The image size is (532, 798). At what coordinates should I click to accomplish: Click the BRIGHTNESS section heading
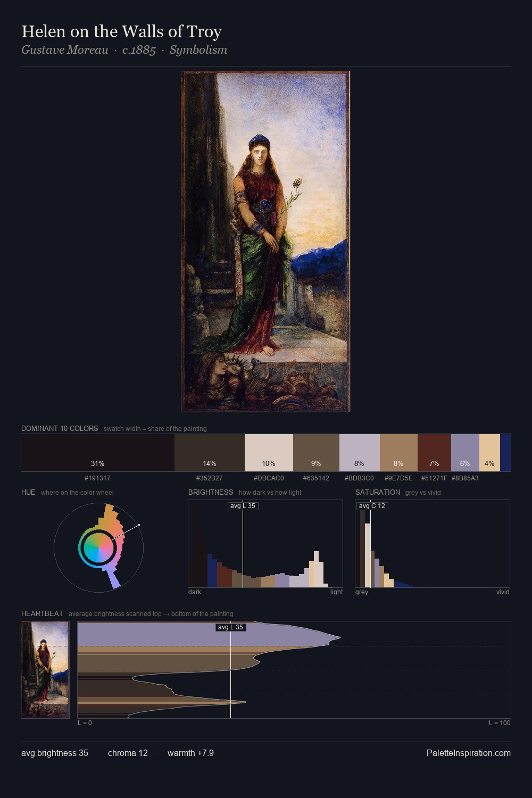(x=211, y=492)
